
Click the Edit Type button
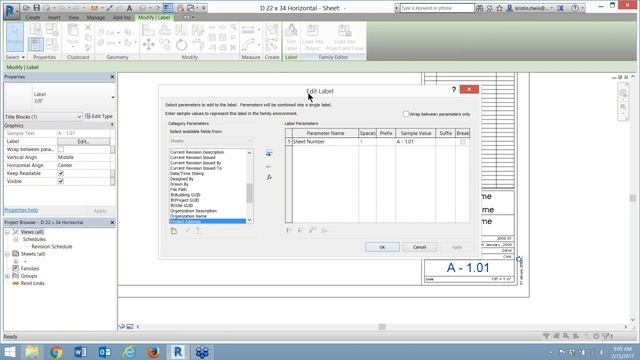coord(99,116)
